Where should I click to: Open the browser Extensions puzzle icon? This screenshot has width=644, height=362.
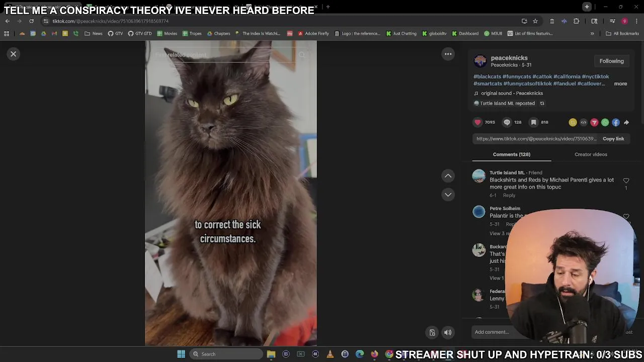click(577, 21)
